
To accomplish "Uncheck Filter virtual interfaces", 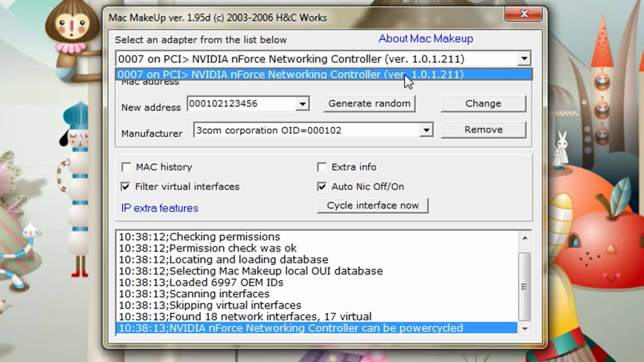I will (x=126, y=187).
